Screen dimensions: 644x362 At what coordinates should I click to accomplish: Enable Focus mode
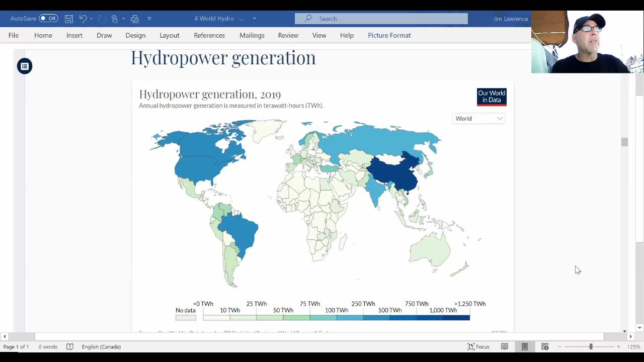(478, 347)
